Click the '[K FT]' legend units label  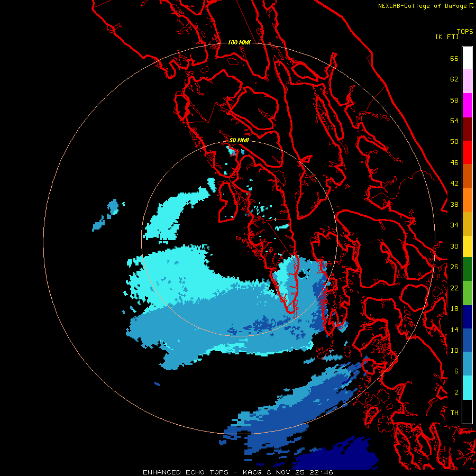click(x=447, y=37)
